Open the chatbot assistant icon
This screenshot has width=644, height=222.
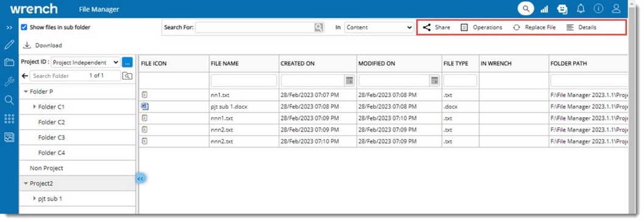562,9
